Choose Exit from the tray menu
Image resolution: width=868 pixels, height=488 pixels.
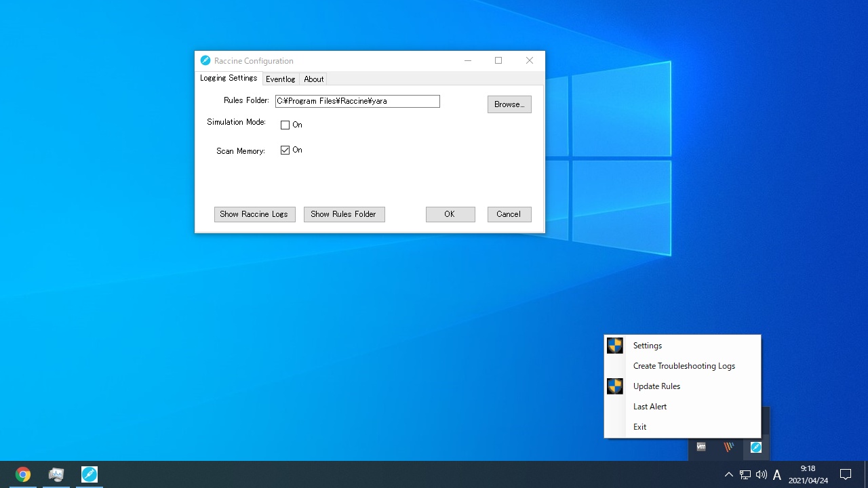pos(682,427)
